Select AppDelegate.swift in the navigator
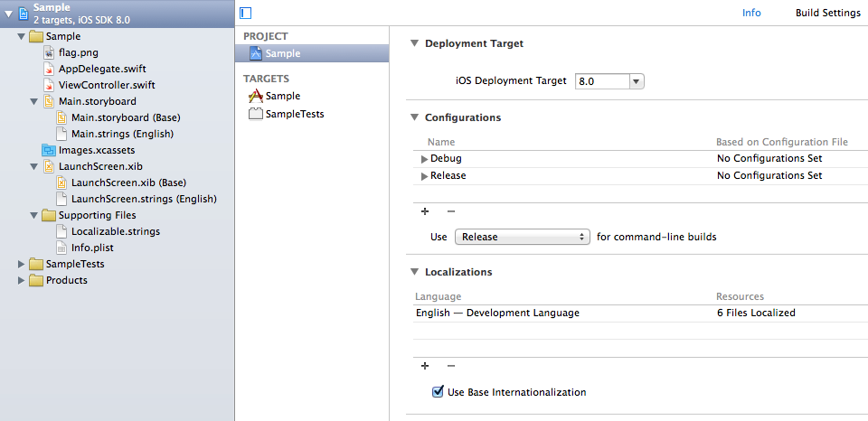The height and width of the screenshot is (421, 868). [102, 70]
